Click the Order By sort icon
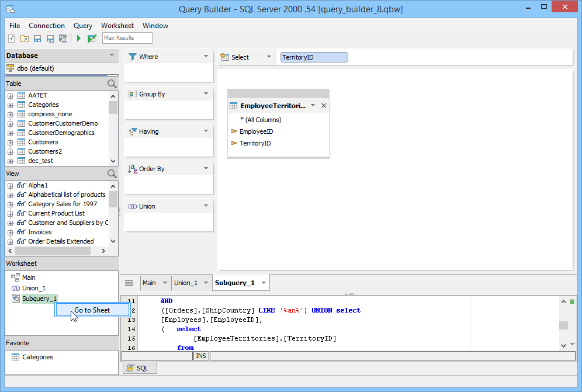This screenshot has height=392, width=582. (x=133, y=169)
